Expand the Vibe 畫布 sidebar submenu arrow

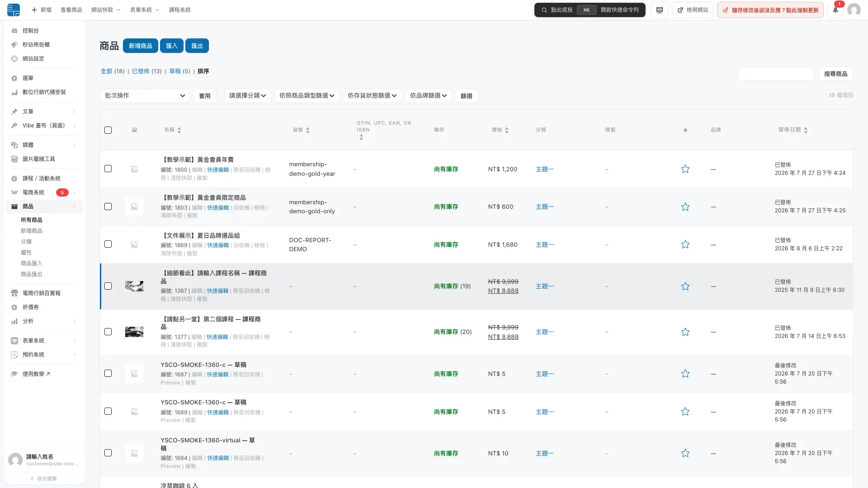[x=75, y=126]
